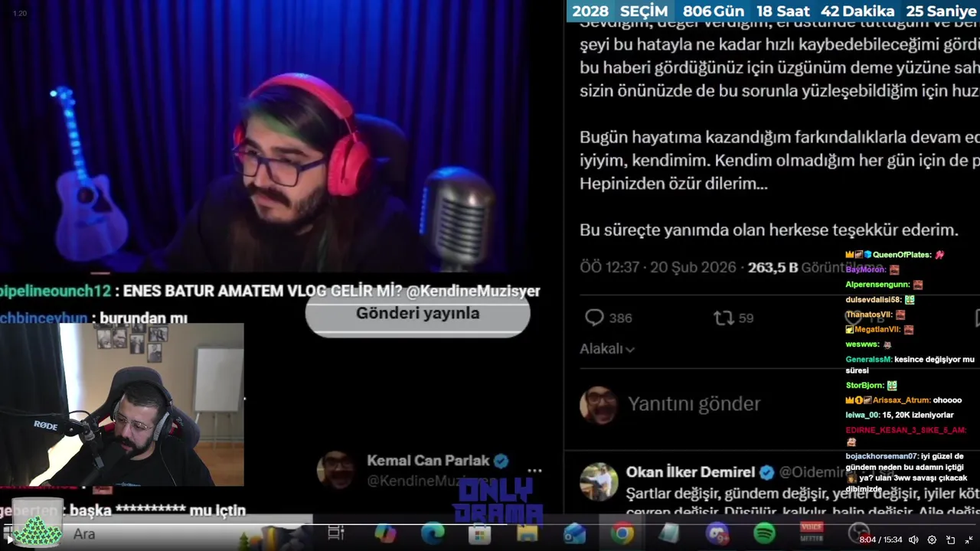Viewport: 980px width, 551px height.
Task: Open video player settings gear
Action: coord(932,540)
